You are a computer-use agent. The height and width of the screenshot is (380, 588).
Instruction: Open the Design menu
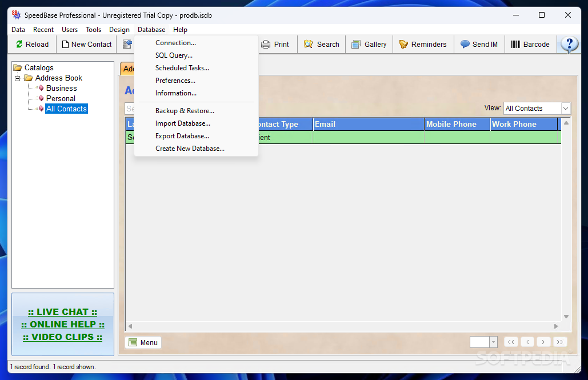tap(119, 30)
